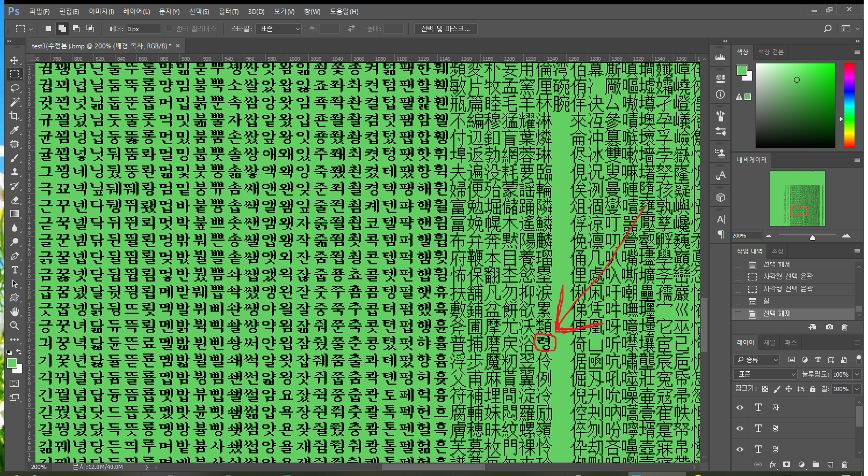868x476 pixels.
Task: Select the Crop tool
Action: 15,116
